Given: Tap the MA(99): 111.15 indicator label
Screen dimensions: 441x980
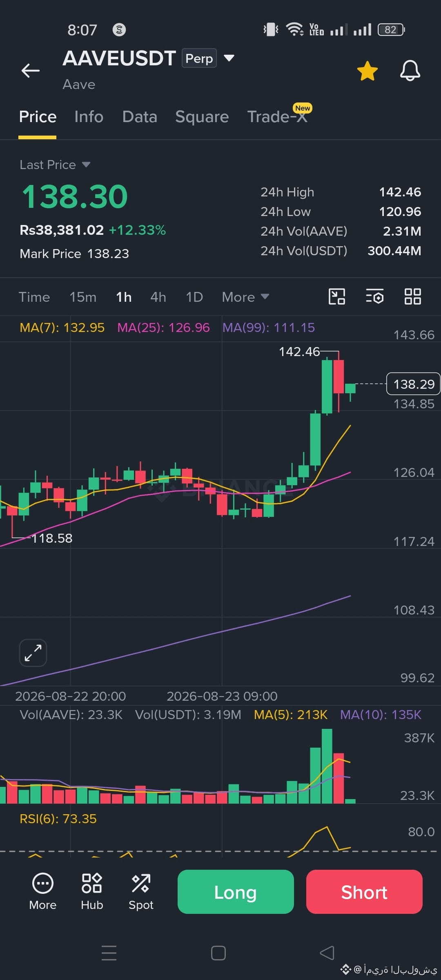Looking at the screenshot, I should [x=269, y=327].
